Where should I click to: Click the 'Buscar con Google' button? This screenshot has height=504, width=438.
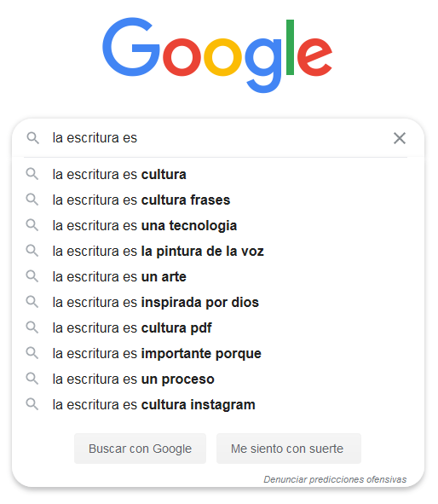click(140, 449)
